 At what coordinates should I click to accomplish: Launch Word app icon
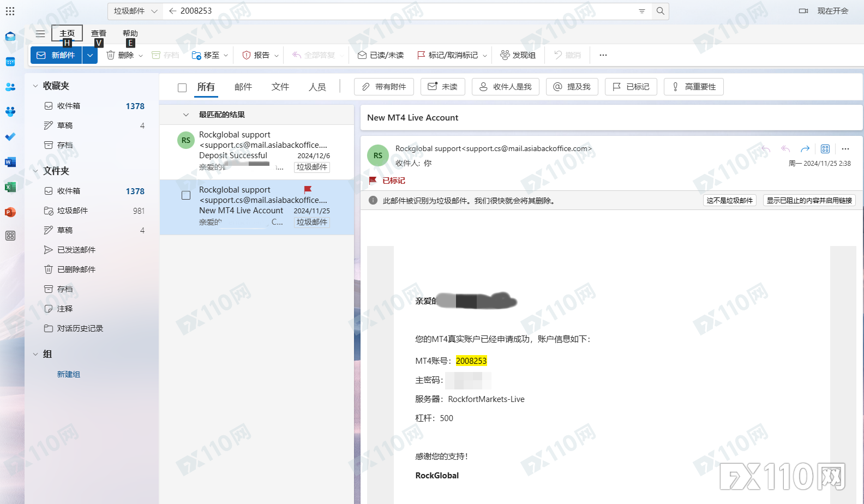click(10, 161)
